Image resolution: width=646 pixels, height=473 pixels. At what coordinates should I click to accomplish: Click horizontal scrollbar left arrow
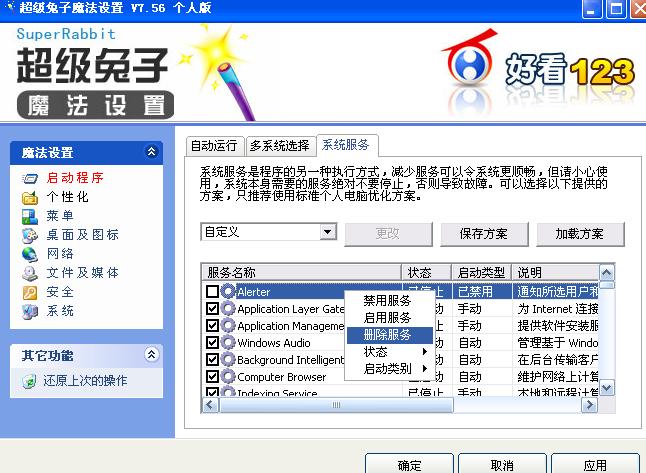210,405
